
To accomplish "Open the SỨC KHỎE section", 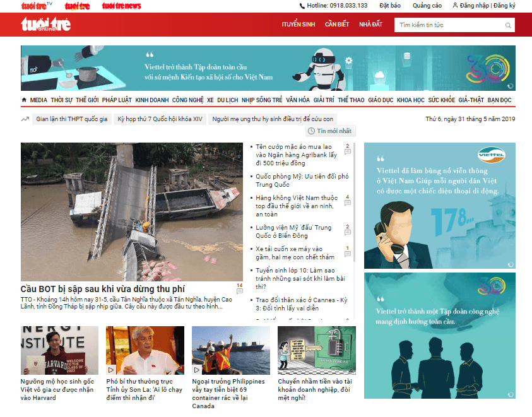I will coord(441,100).
